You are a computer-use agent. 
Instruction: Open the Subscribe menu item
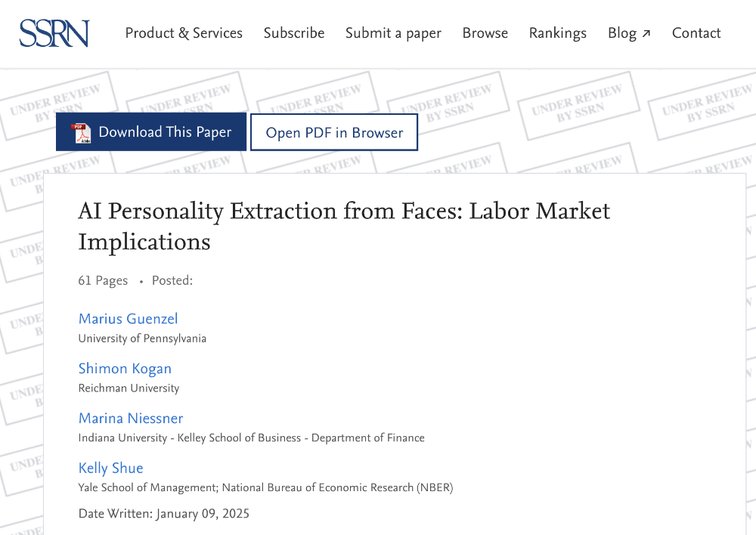click(x=293, y=32)
